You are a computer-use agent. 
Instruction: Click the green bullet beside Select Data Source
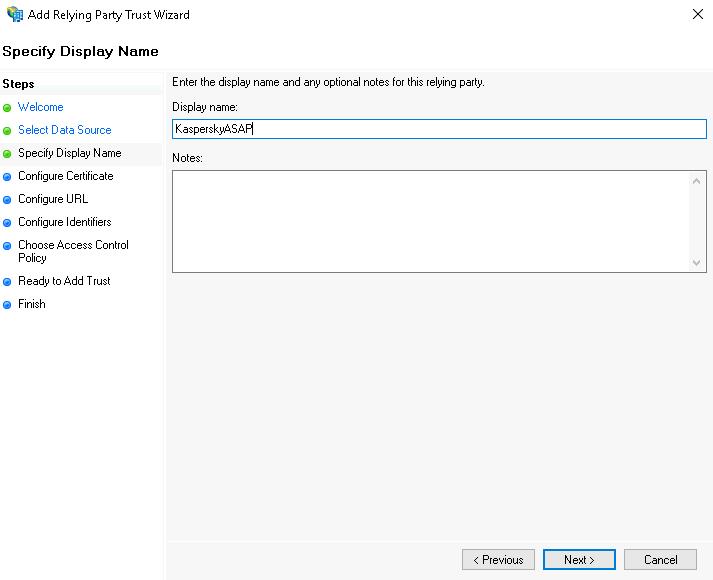[x=7, y=131]
